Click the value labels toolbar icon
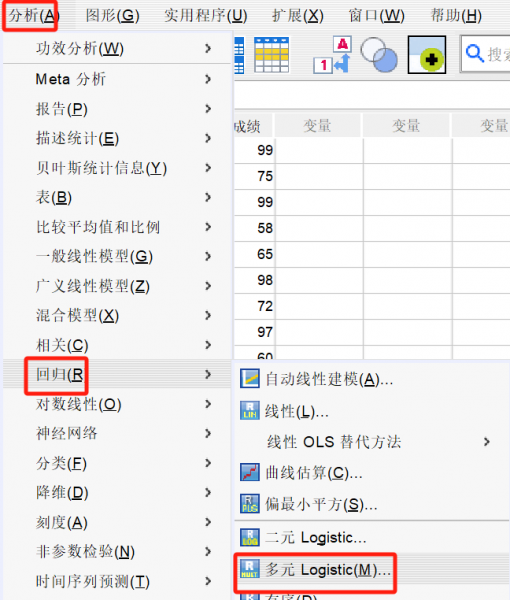The height and width of the screenshot is (600, 510). 332,55
